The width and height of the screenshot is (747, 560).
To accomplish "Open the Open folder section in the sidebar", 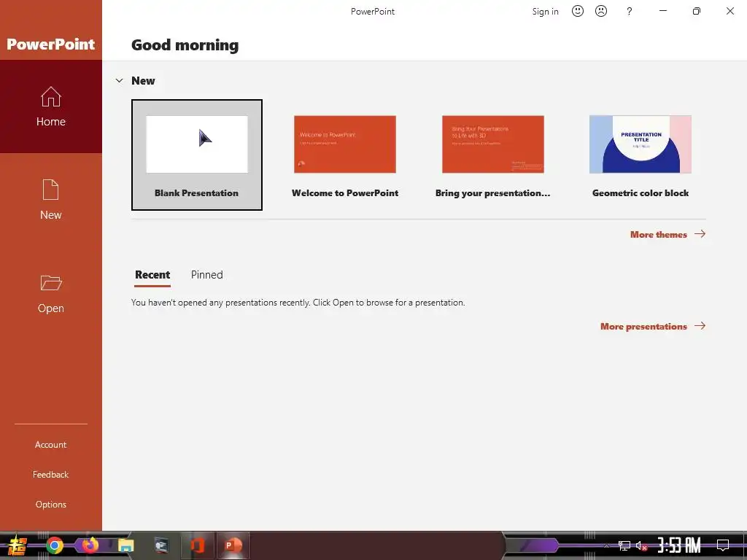I will (x=51, y=293).
